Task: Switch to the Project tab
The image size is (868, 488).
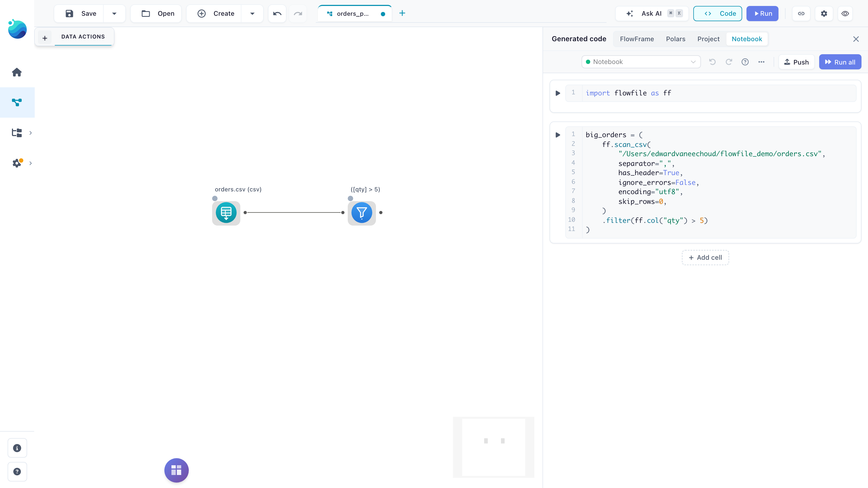Action: coord(708,39)
